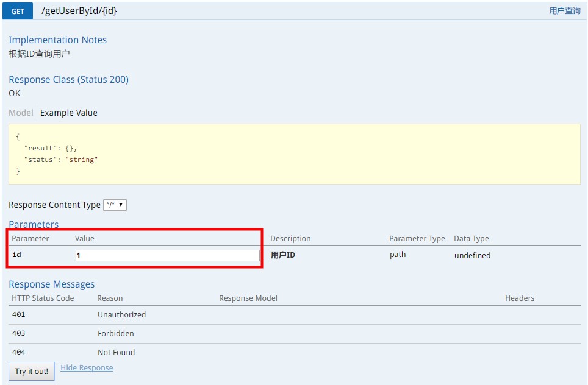Viewport: 588px width, 385px height.
Task: Open the Response Content Type dropdown
Action: pyautogui.click(x=115, y=205)
